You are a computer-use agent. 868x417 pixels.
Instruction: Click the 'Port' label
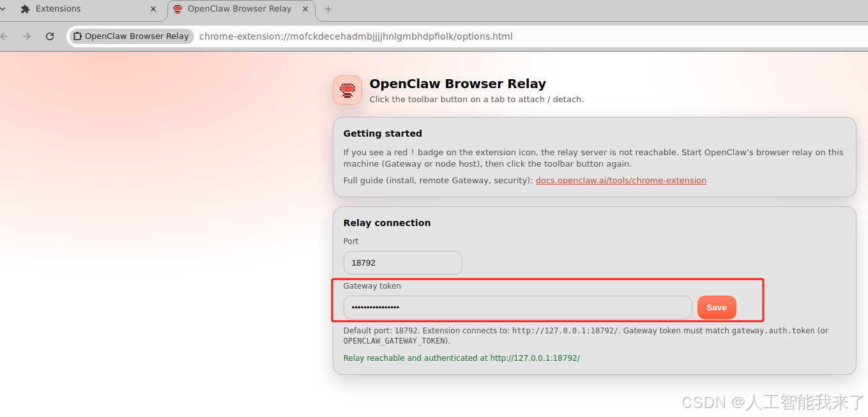351,241
